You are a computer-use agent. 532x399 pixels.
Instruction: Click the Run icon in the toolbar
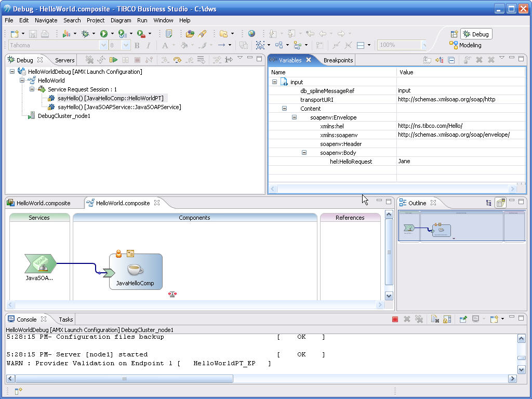pyautogui.click(x=103, y=34)
